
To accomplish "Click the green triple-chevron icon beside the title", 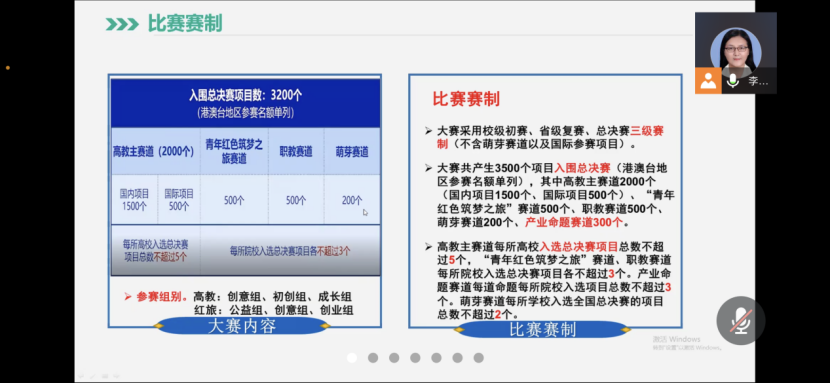I will click(x=122, y=24).
